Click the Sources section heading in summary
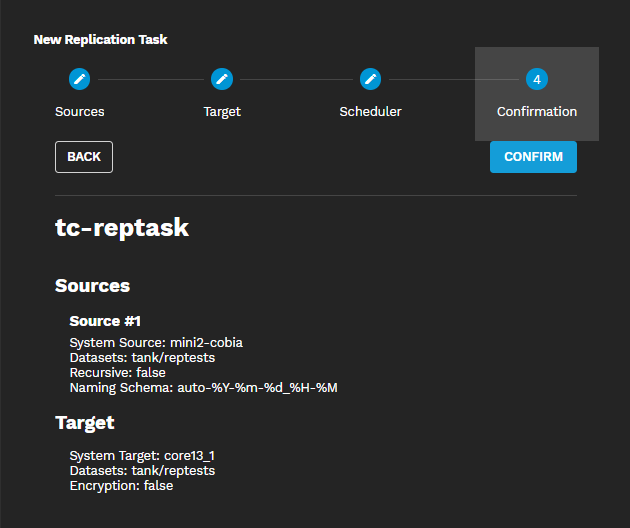 point(93,286)
